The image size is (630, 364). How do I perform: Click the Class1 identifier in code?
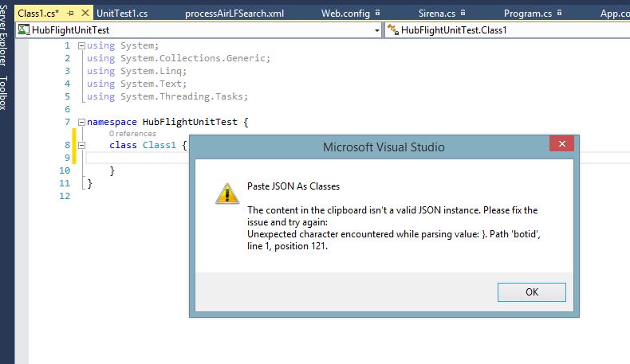(159, 145)
